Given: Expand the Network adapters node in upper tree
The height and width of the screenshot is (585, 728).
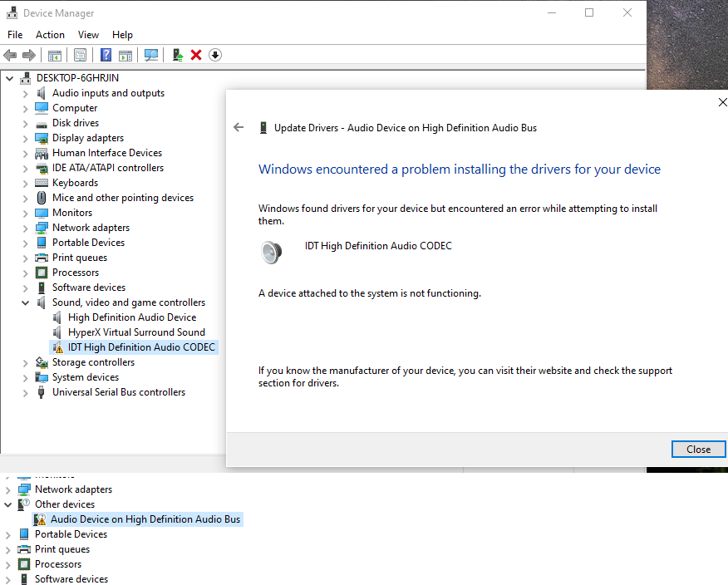Looking at the screenshot, I should [26, 228].
